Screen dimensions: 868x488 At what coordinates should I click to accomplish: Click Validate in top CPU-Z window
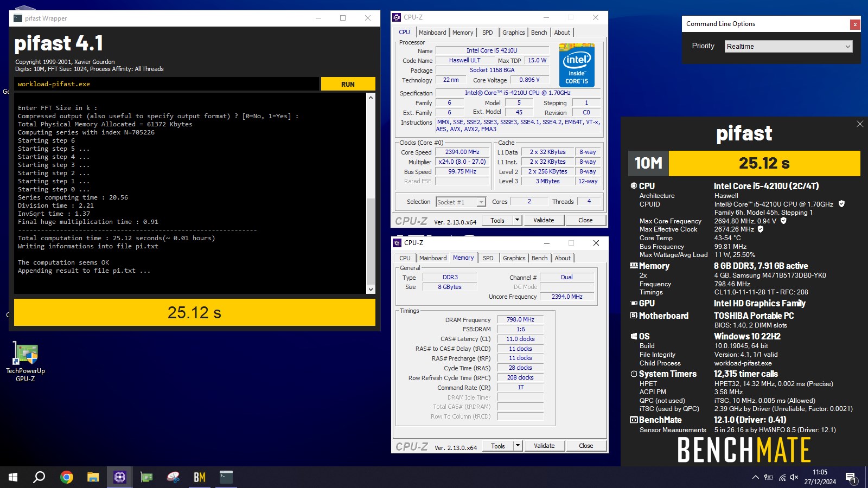pyautogui.click(x=544, y=220)
